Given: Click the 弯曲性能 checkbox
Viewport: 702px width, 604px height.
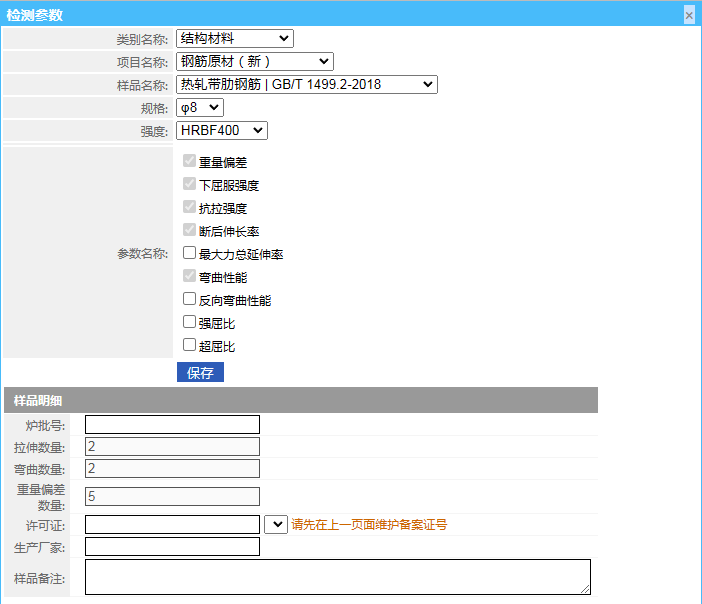Looking at the screenshot, I should click(x=189, y=276).
